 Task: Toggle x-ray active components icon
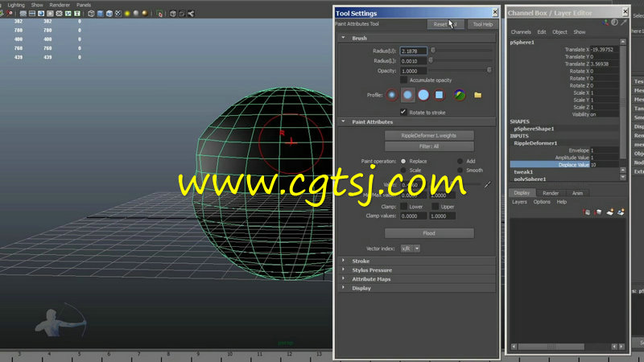pyautogui.click(x=182, y=14)
